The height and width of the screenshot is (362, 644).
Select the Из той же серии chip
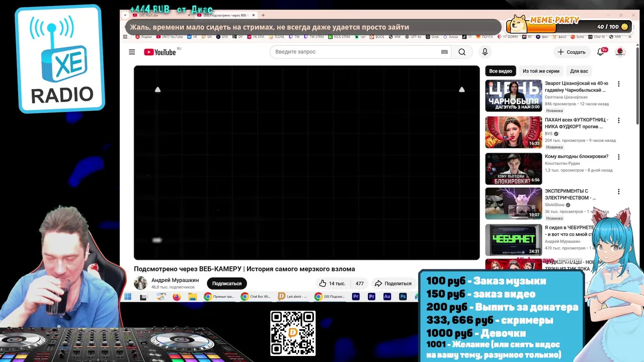click(541, 71)
